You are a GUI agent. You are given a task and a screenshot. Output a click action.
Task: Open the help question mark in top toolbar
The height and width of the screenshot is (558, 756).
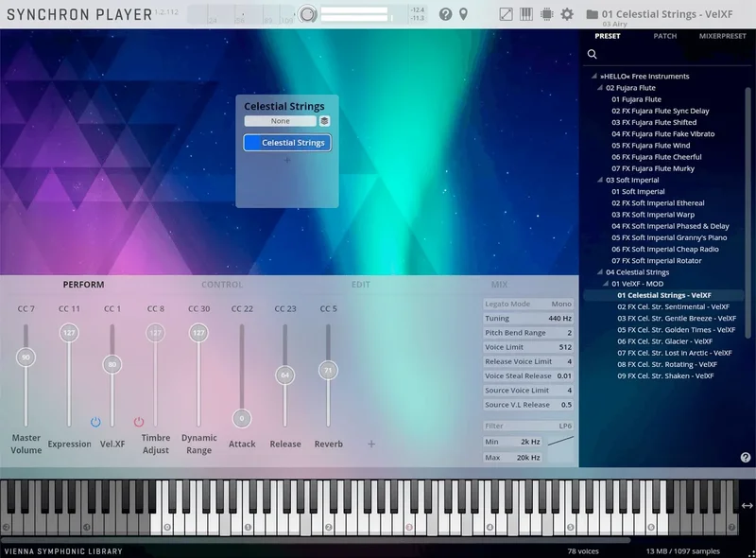tap(445, 14)
